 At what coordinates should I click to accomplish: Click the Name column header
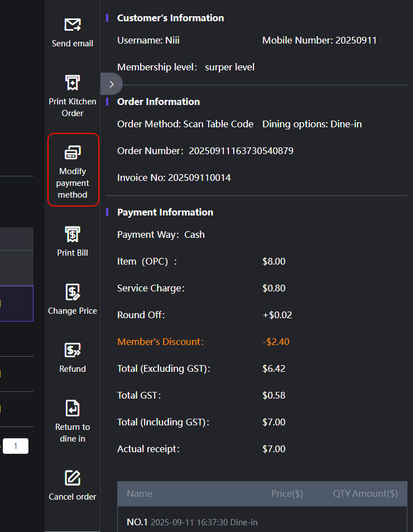pos(140,493)
